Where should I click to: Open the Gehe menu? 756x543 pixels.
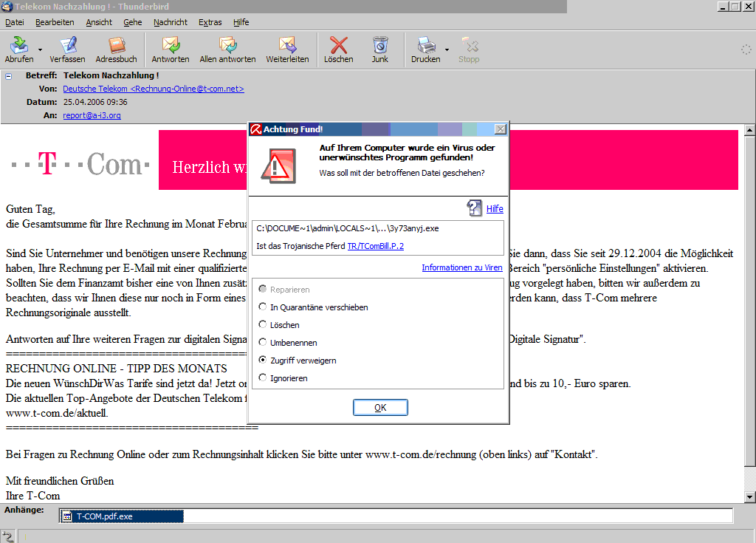[x=133, y=22]
